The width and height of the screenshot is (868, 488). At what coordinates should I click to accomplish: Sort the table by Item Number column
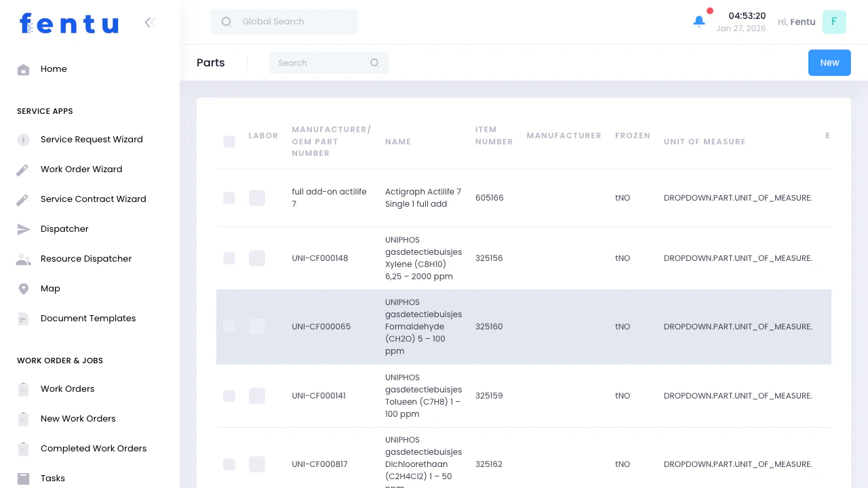[x=494, y=136]
